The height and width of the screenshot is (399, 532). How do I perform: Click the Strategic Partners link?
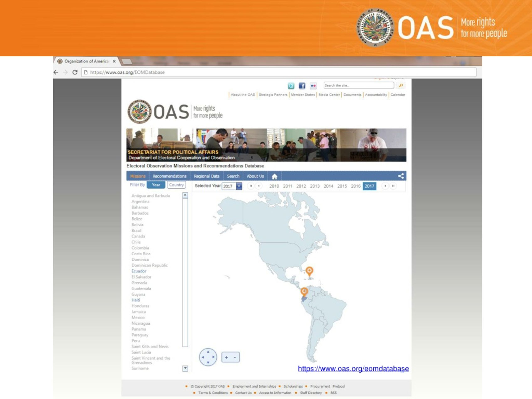(x=273, y=95)
